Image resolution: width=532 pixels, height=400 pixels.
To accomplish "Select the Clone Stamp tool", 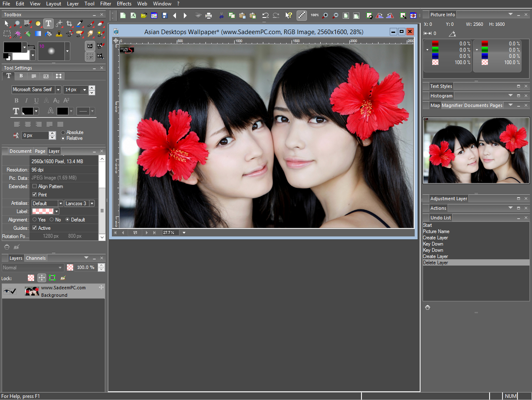I will pos(59,34).
